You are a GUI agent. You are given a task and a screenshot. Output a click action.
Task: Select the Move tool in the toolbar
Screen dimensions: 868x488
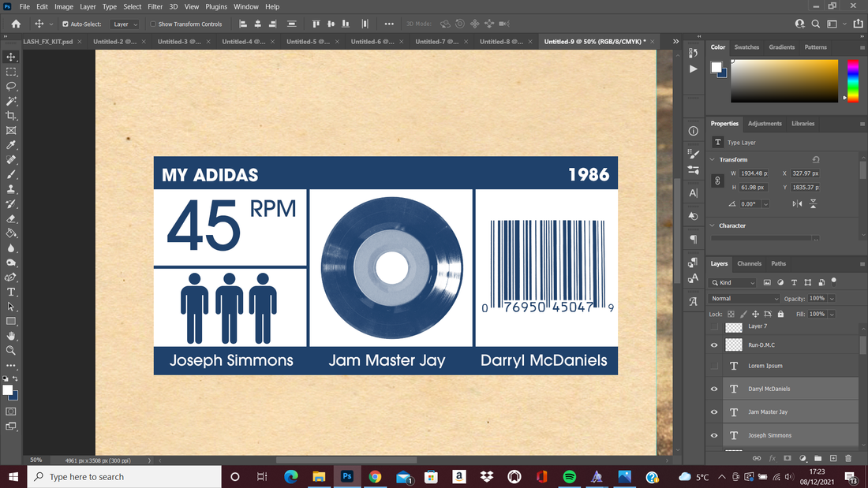click(x=11, y=57)
